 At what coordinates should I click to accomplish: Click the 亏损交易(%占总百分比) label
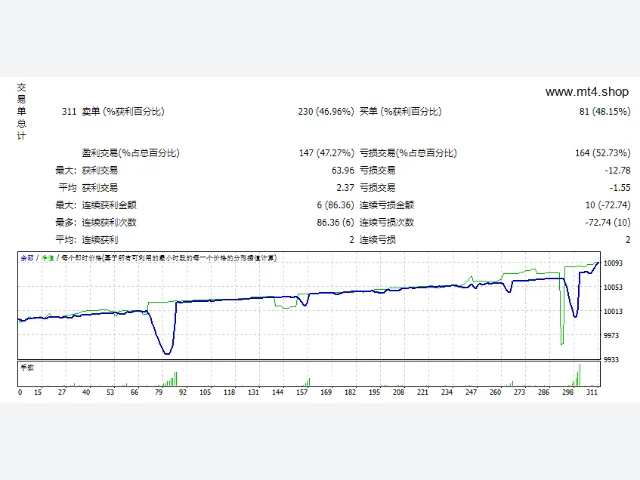point(408,153)
